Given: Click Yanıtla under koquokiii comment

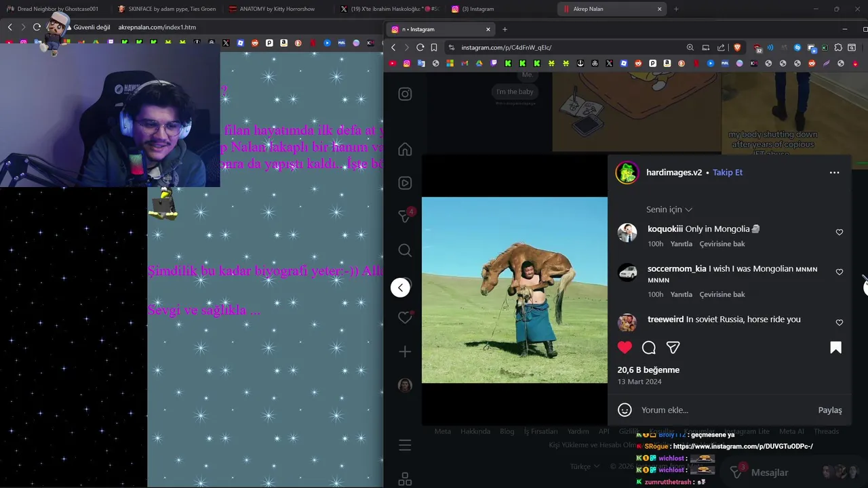Looking at the screenshot, I should coord(682,244).
